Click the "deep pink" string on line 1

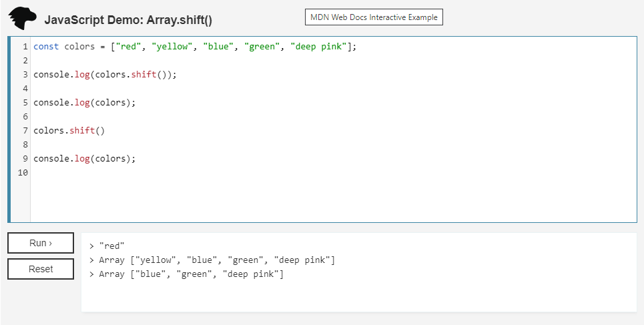[318, 47]
